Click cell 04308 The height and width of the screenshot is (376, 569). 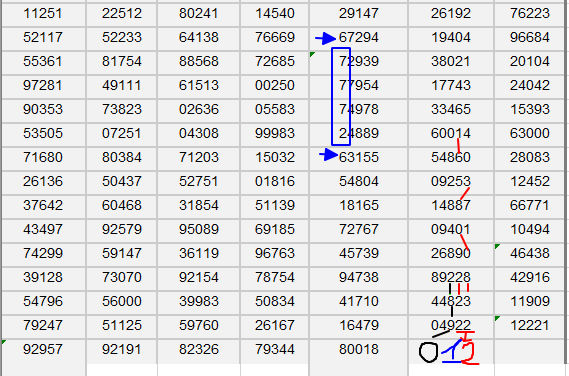click(198, 134)
